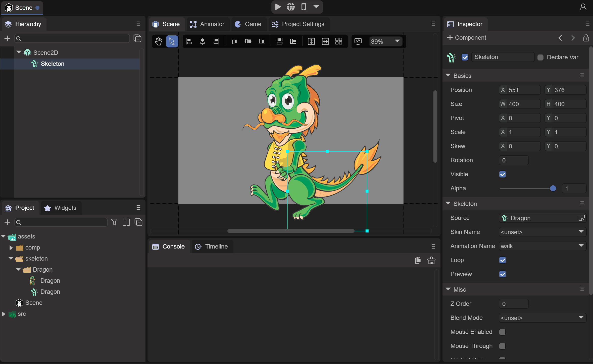This screenshot has width=593, height=364.
Task: Enable the Mouse Enabled checkbox
Action: click(x=503, y=332)
